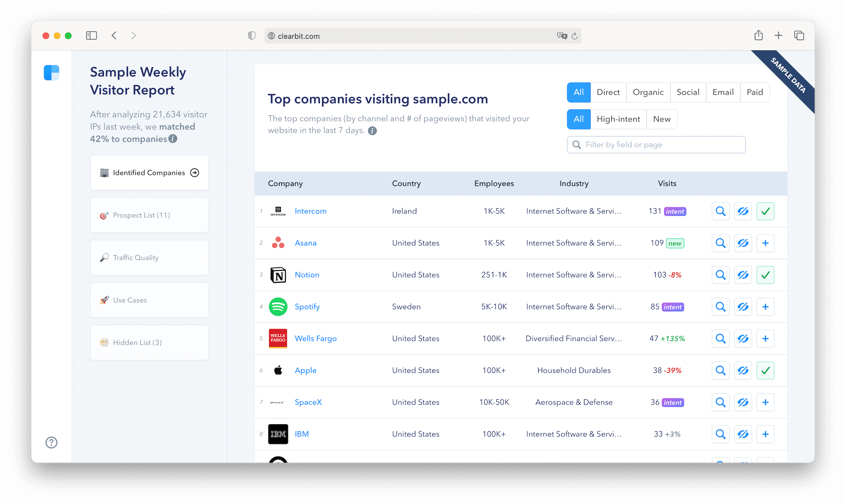Screen dimensions: 846x504
Task: Add Spotify using its plus icon
Action: tap(765, 307)
